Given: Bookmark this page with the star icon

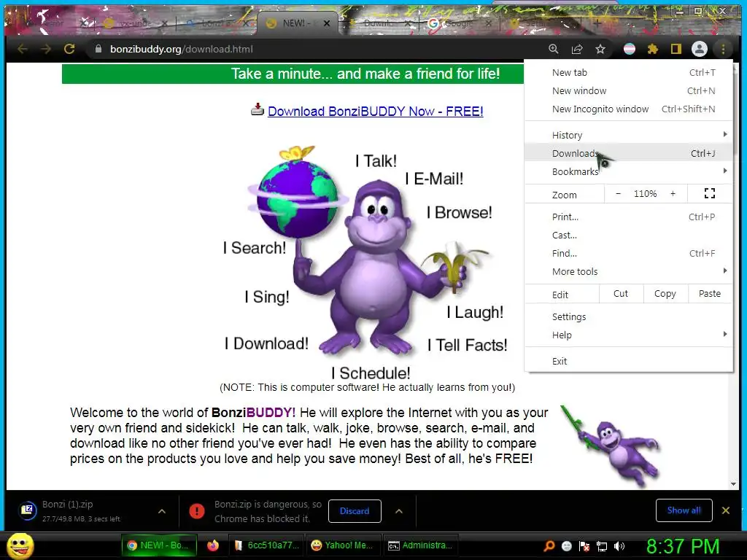Looking at the screenshot, I should [600, 49].
